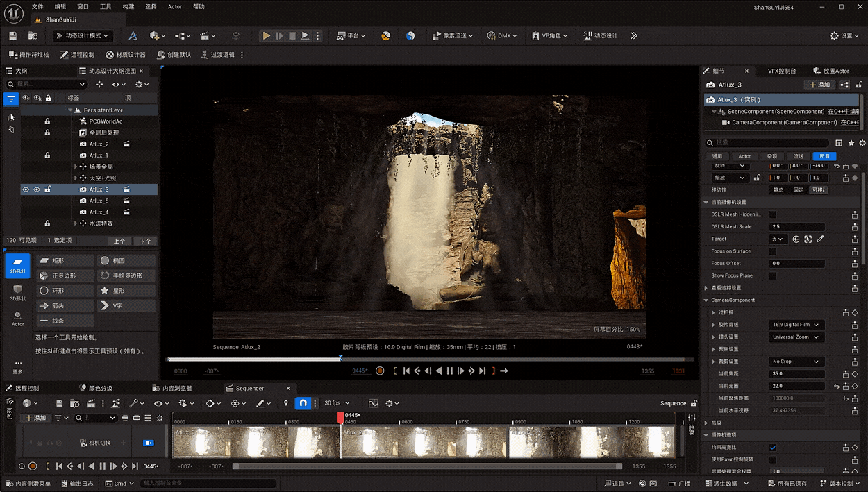This screenshot has width=868, height=492.
Task: Open the content browser search icon next to save
Action: [33, 35]
